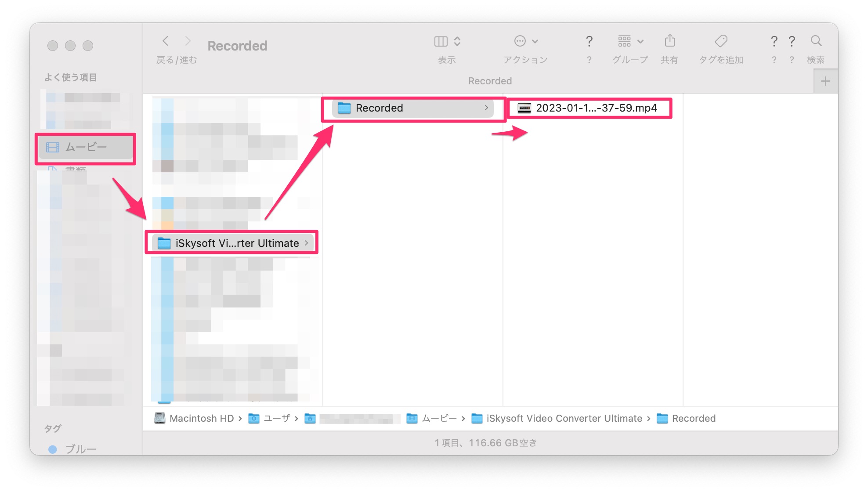Open the iSkysoft Vi...rter Ultimate folder
This screenshot has width=868, height=492.
[x=233, y=243]
